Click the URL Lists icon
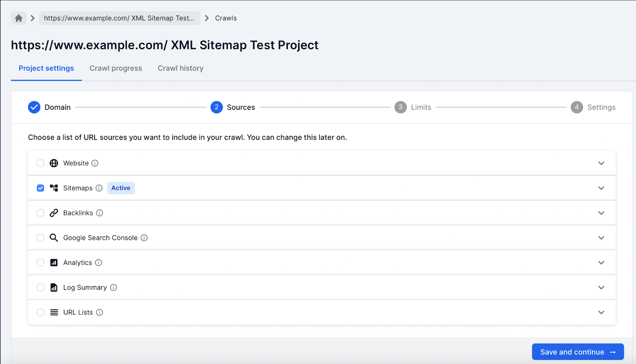Viewport: 636px width, 364px height. point(54,312)
